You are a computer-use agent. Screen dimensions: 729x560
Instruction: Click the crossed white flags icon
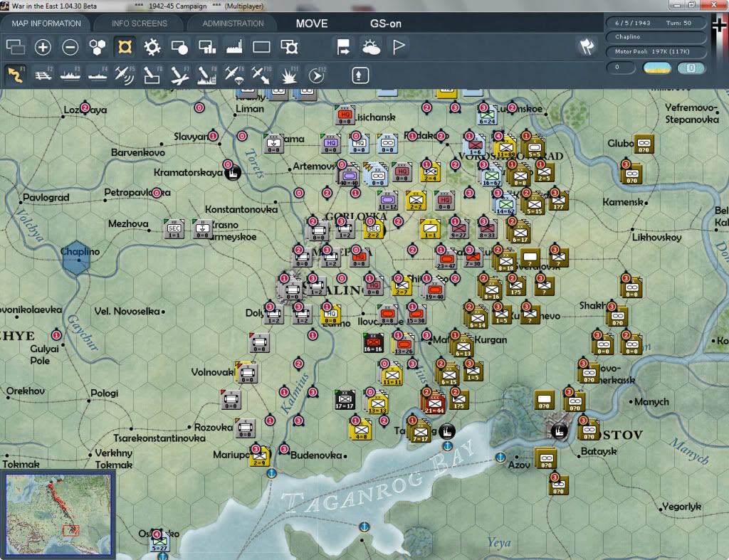(x=587, y=46)
